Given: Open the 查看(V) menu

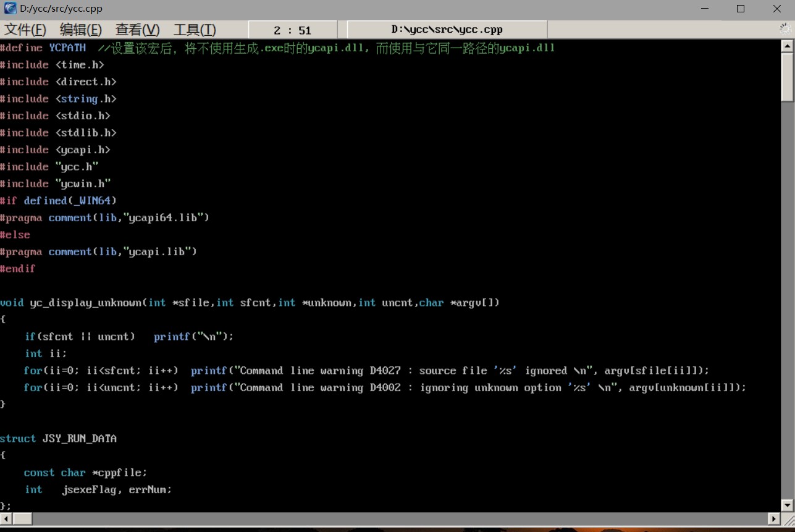Looking at the screenshot, I should pyautogui.click(x=137, y=30).
